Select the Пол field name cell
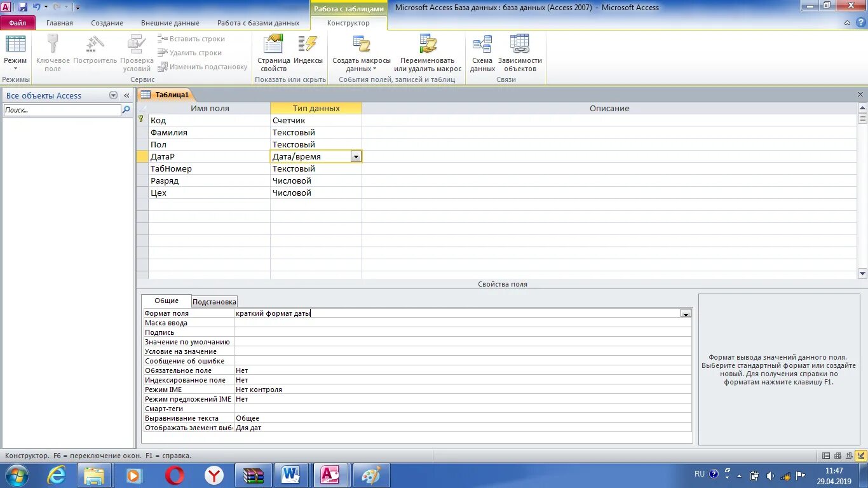Screen dimensions: 868x488 [209, 144]
